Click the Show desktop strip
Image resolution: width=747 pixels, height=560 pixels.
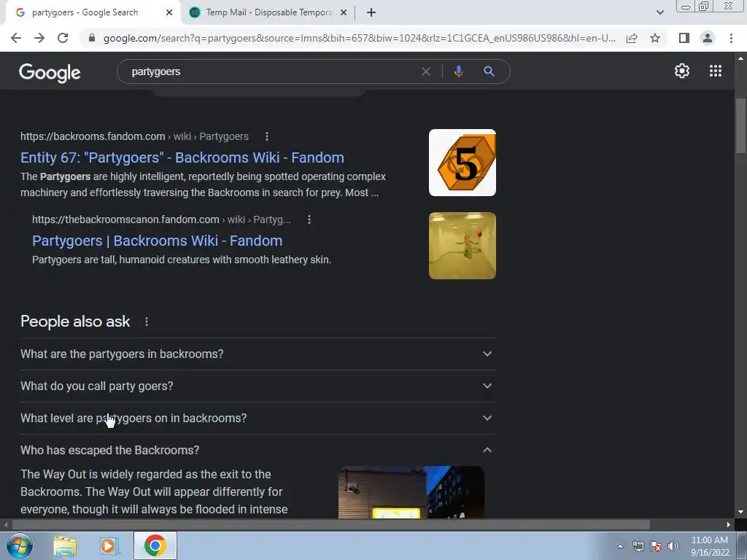click(742, 545)
